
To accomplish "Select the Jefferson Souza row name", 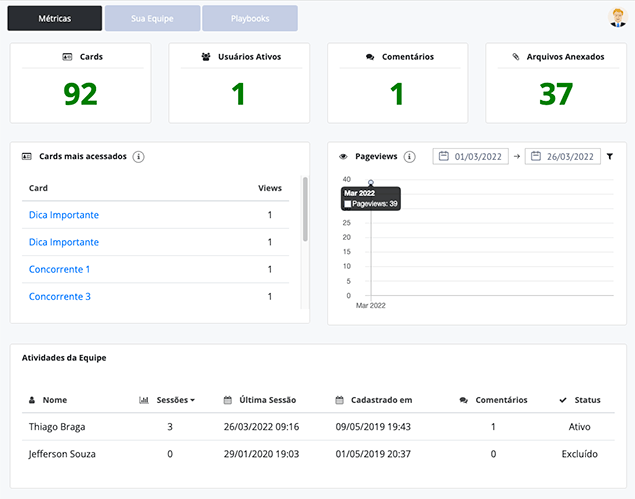I will coord(62,454).
